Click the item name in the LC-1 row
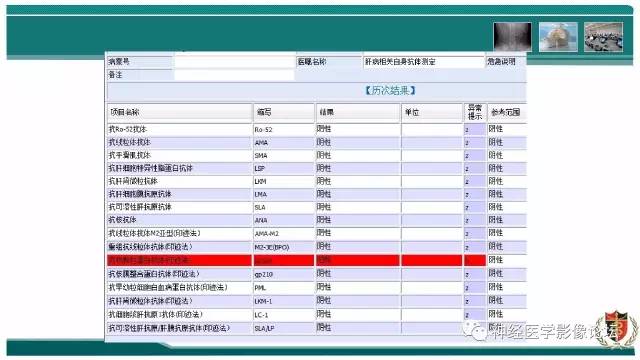The width and height of the screenshot is (640, 360). 156,314
